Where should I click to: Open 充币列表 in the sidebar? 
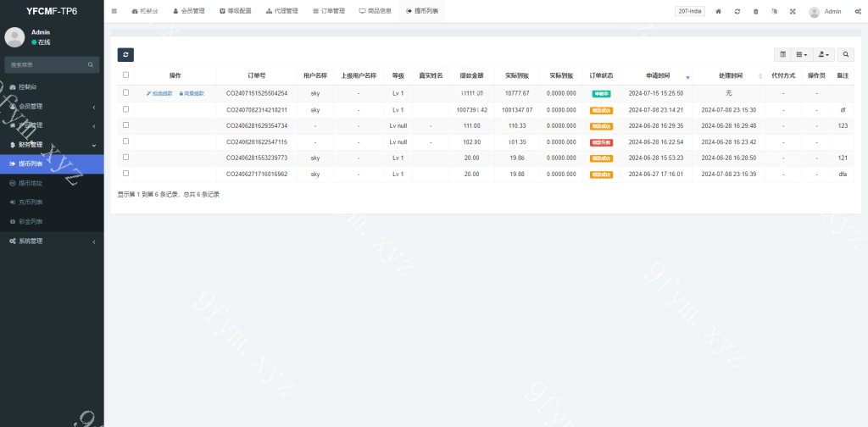52,202
